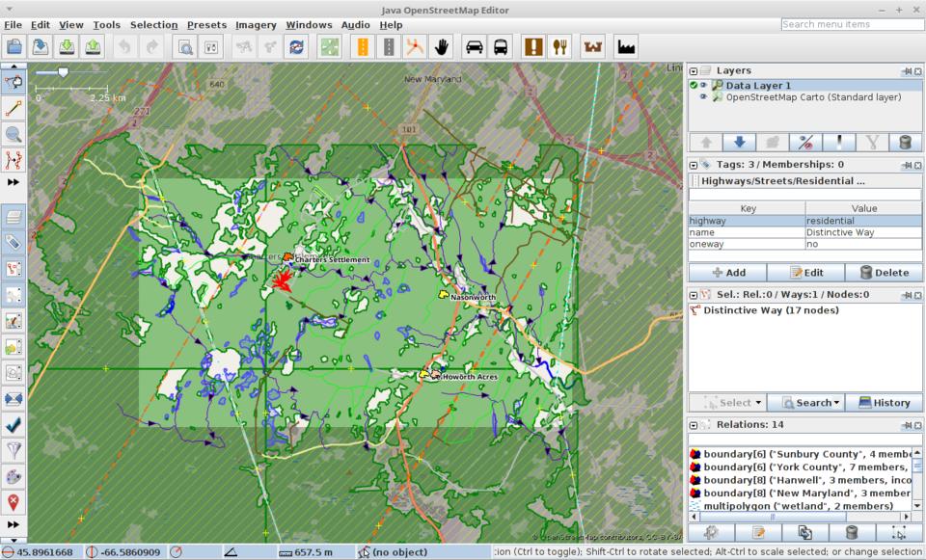Viewport: 926px width, 560px height.
Task: Open the Imagery menu
Action: pyautogui.click(x=255, y=24)
